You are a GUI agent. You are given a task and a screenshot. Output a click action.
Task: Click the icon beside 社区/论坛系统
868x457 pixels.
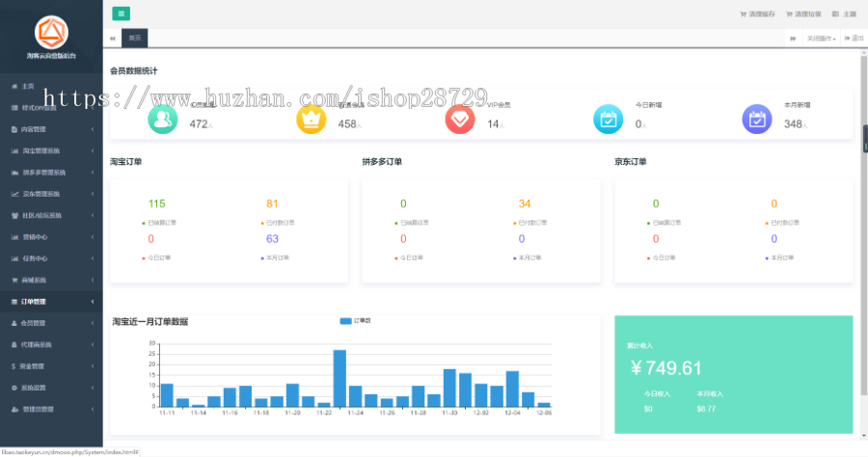click(x=14, y=216)
